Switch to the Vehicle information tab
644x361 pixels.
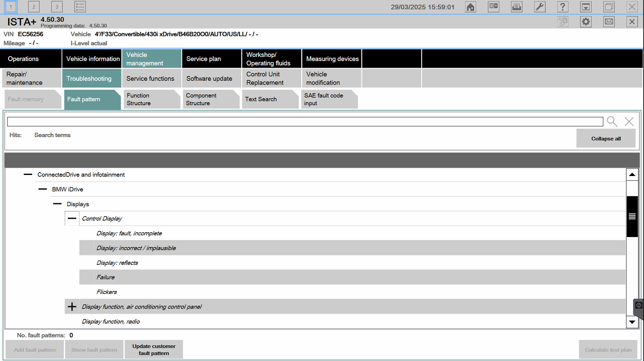(92, 59)
